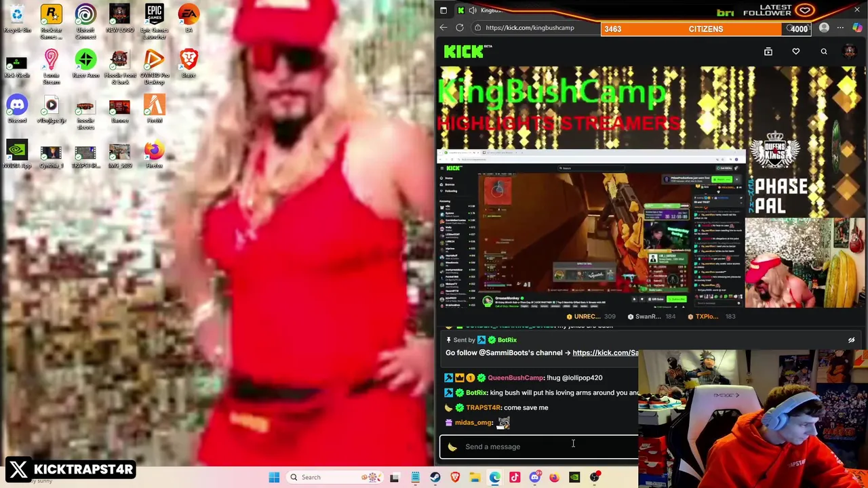Image resolution: width=868 pixels, height=488 pixels.
Task: Open NVIDIA app from the taskbar
Action: (574, 477)
